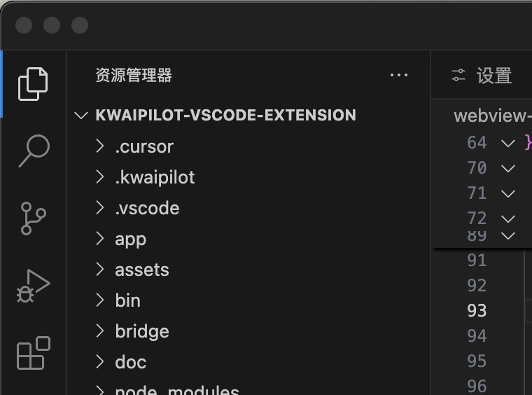
Task: Click the settings icon on the 设置 tab
Action: click(458, 76)
